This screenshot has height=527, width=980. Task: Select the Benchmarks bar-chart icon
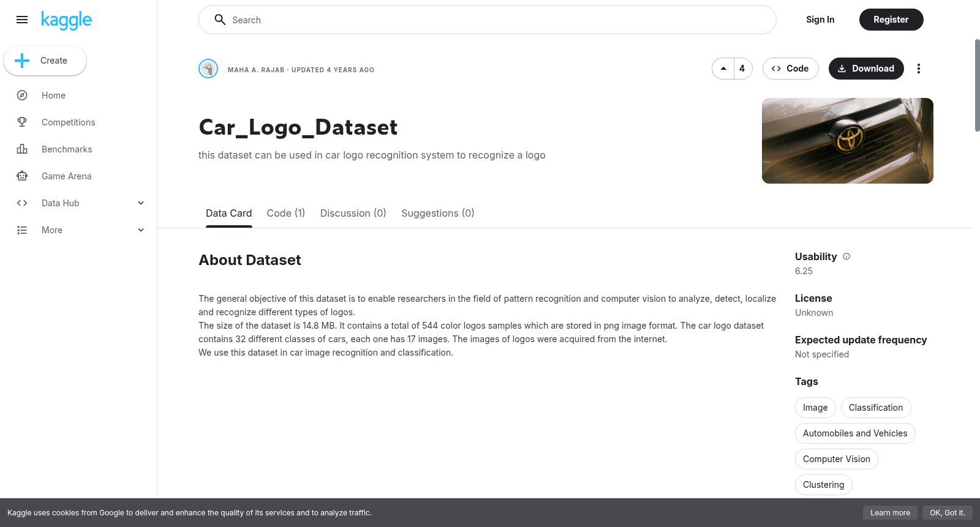coord(22,149)
